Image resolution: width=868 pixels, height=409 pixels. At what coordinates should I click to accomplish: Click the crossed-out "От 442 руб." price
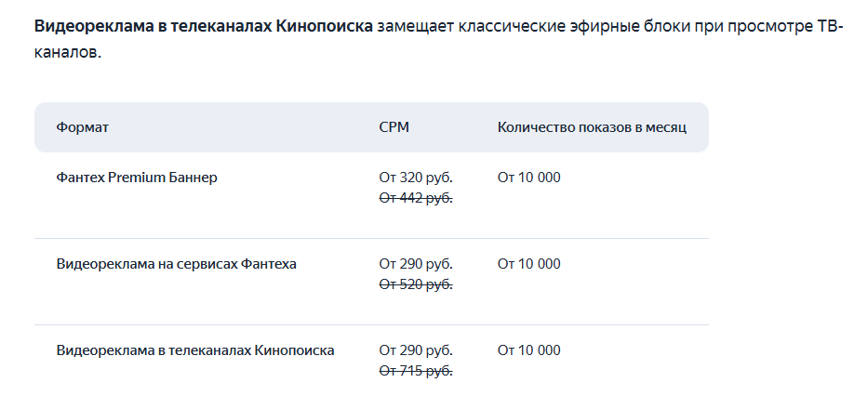click(x=416, y=197)
